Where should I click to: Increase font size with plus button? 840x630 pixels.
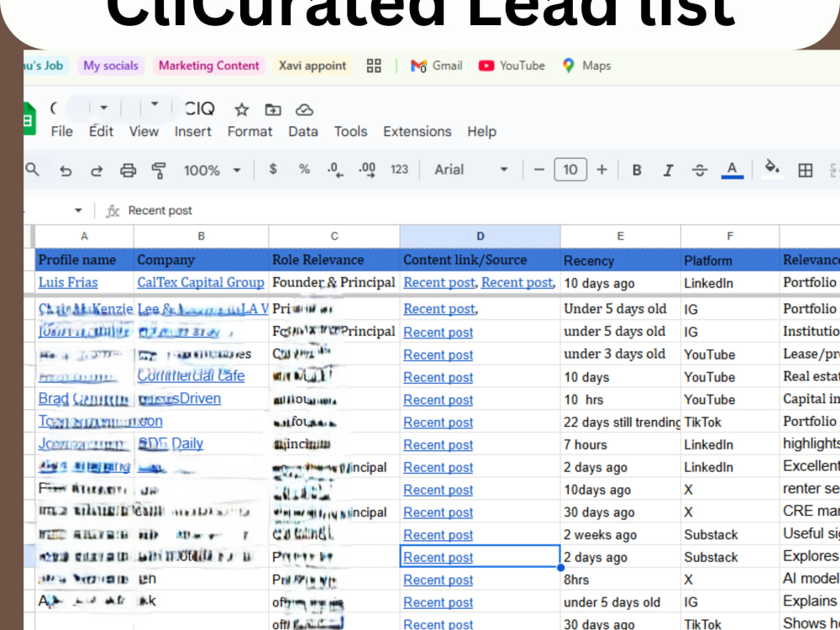[601, 170]
